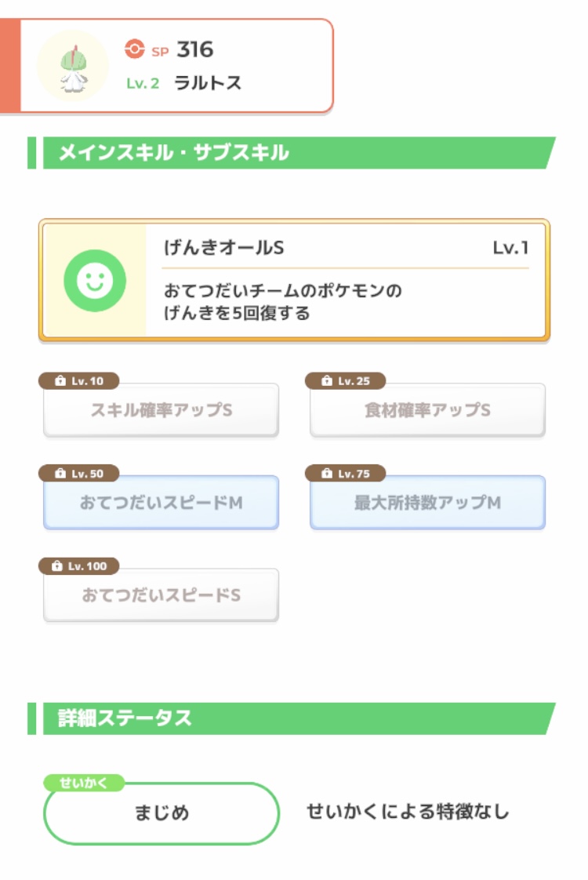Select the おてつだいスピードM sub skill
The image size is (588, 880).
(161, 503)
